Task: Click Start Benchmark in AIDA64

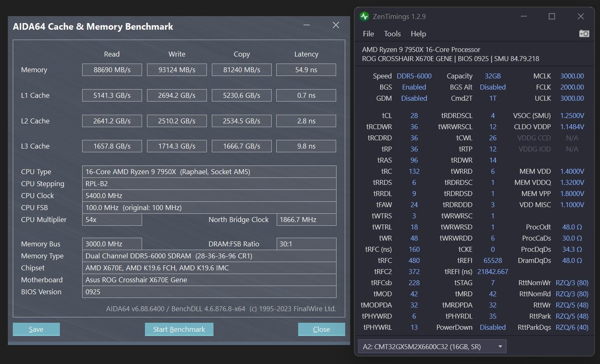Action: pos(179,329)
